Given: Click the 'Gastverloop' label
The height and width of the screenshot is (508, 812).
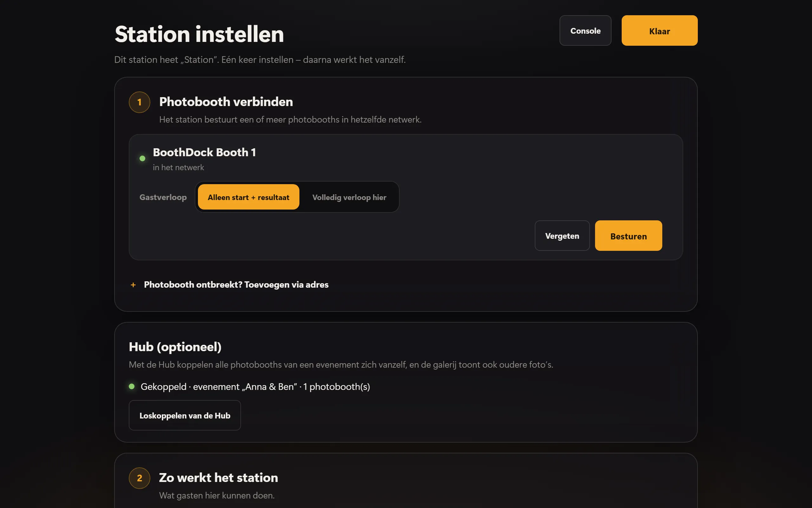Looking at the screenshot, I should [x=163, y=197].
